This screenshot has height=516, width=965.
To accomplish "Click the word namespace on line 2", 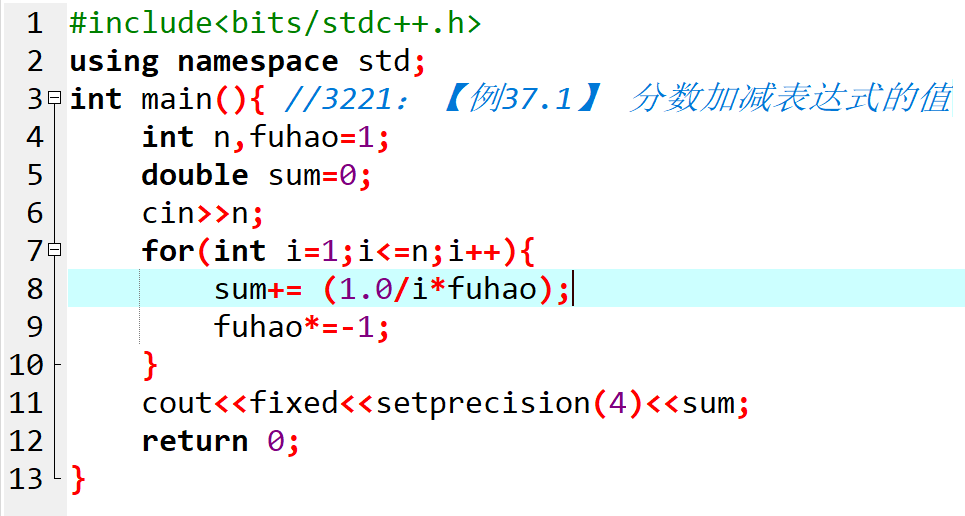I will (x=258, y=62).
